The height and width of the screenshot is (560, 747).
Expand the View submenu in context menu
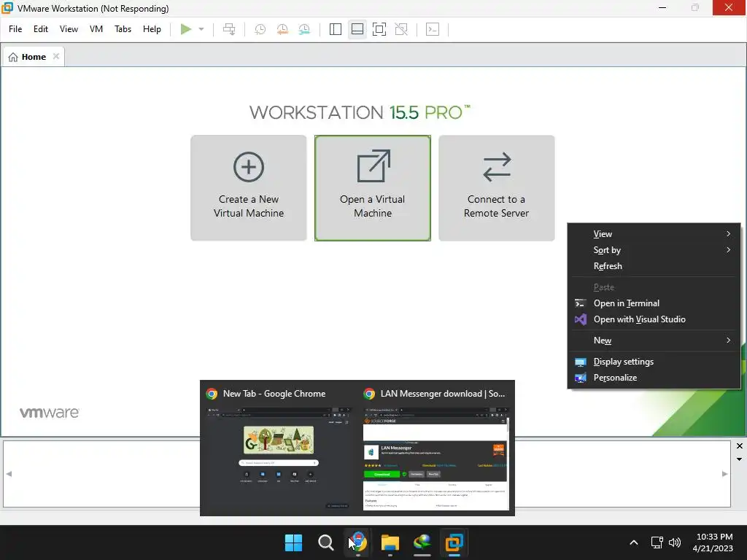pos(654,234)
